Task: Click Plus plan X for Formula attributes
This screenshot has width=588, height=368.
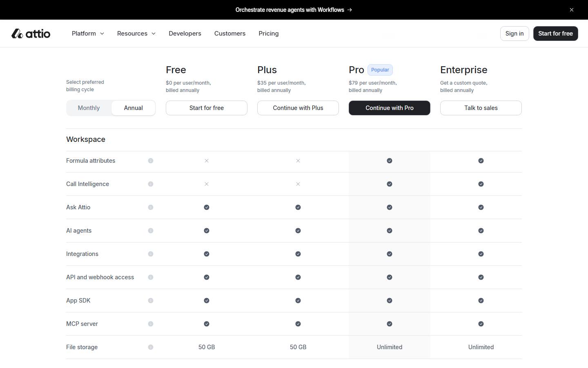Action: [x=298, y=161]
